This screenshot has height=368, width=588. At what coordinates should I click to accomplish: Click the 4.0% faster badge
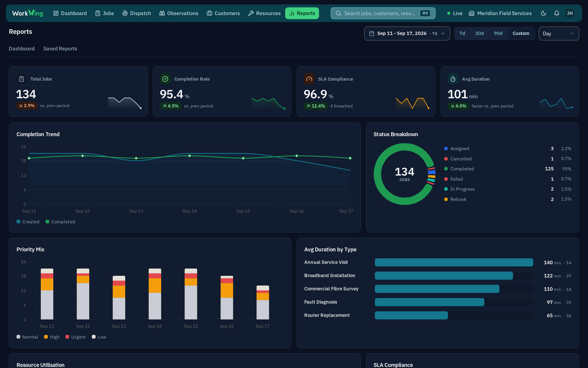(x=458, y=106)
